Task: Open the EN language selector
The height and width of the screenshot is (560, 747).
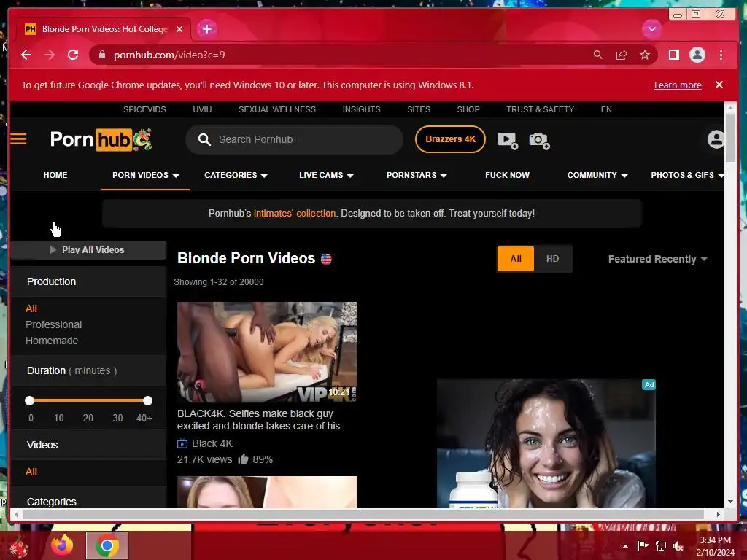Action: [606, 109]
